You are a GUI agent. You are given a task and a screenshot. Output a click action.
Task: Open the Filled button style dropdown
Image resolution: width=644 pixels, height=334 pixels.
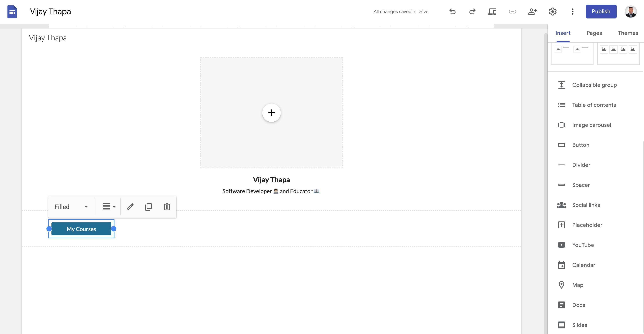point(71,207)
